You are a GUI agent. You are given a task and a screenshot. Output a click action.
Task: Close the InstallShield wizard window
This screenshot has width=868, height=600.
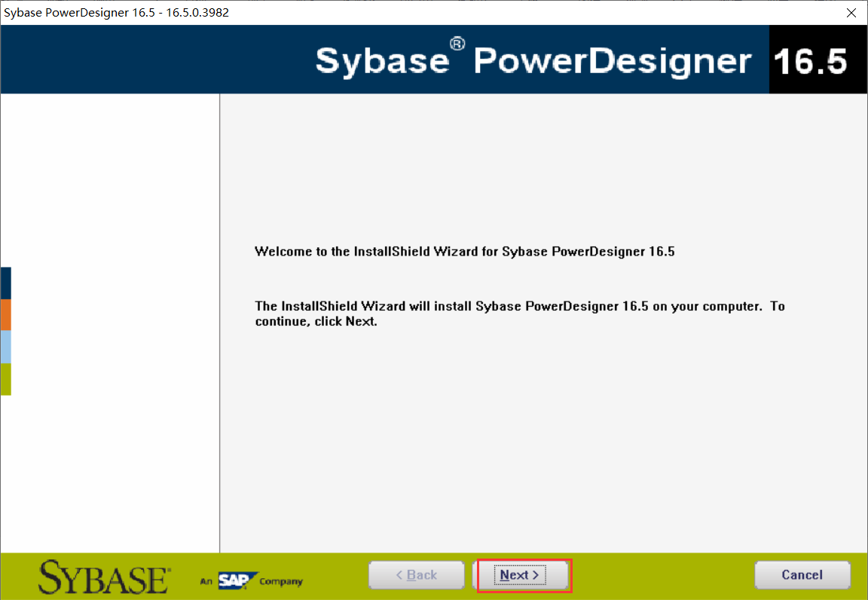point(851,12)
